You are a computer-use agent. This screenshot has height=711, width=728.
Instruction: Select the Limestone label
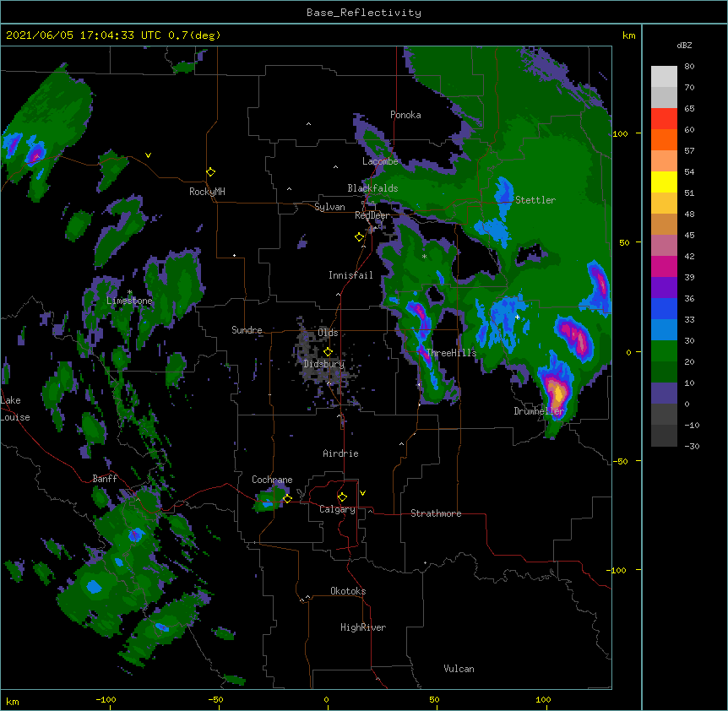(x=129, y=301)
